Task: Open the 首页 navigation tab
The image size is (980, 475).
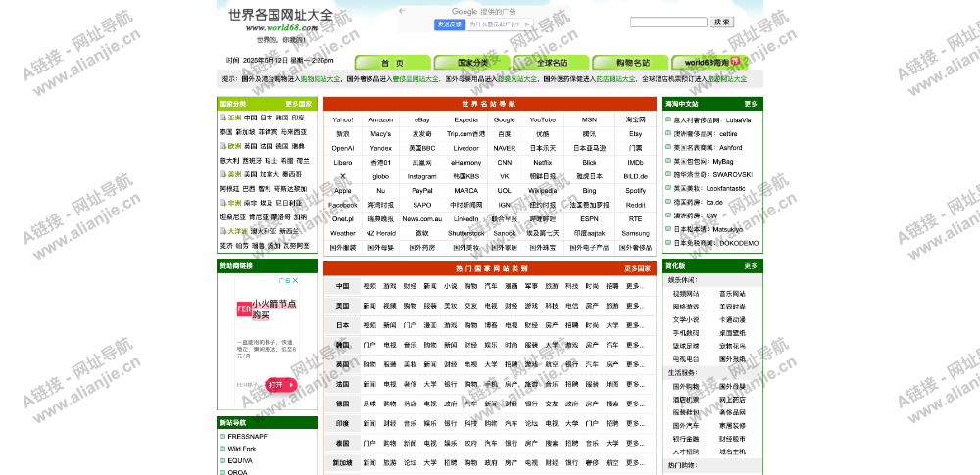Action: tap(393, 63)
